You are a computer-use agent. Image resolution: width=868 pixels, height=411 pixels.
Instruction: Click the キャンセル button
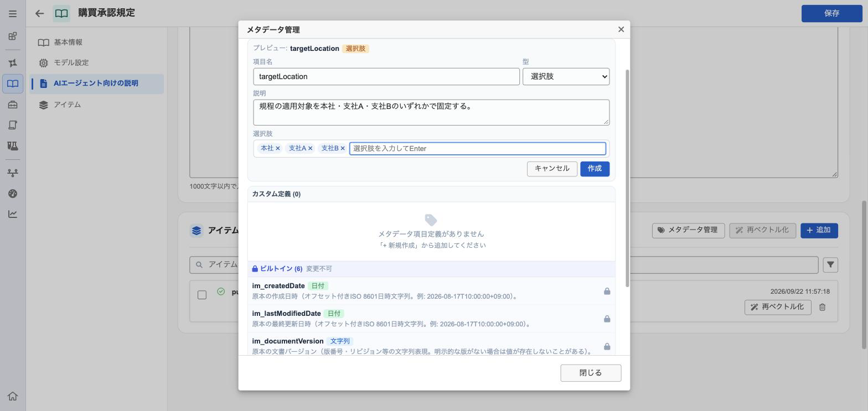[x=552, y=169]
